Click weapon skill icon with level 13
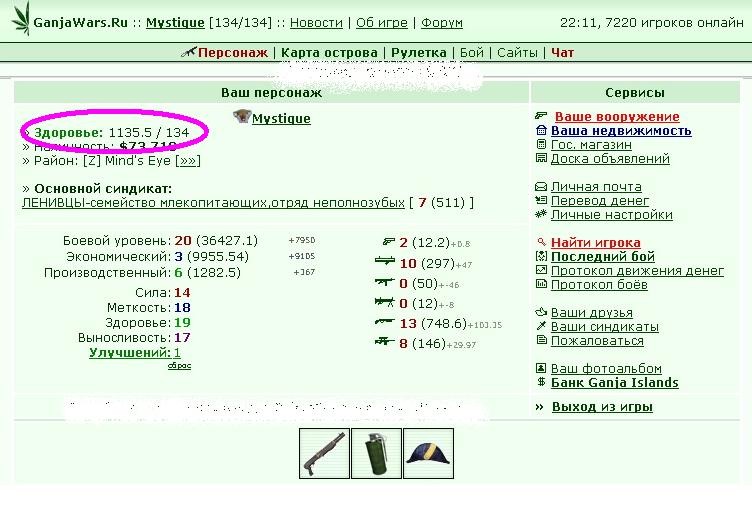The width and height of the screenshot is (752, 512). tap(385, 322)
